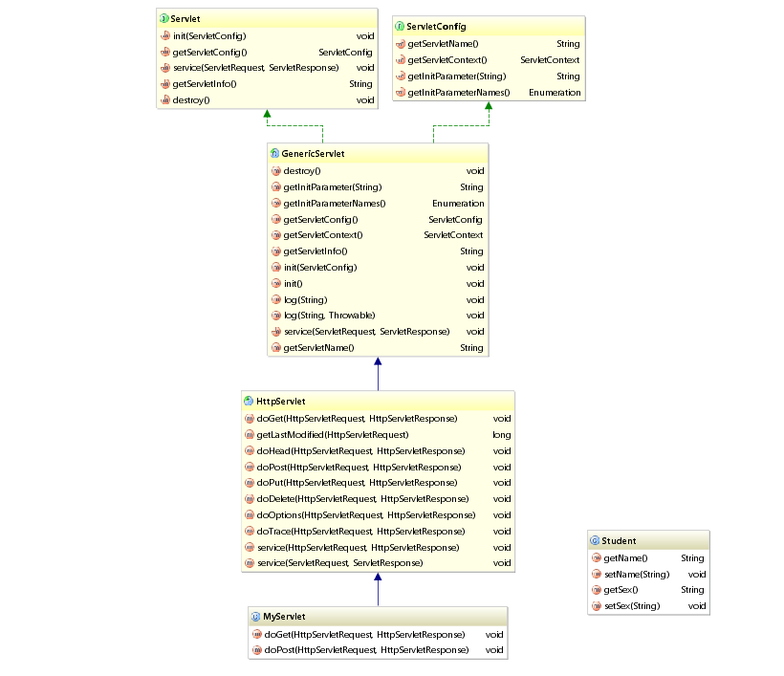Viewport: 784px width, 676px height.
Task: Click the method icon beside getName() in Student
Action: [x=597, y=557]
